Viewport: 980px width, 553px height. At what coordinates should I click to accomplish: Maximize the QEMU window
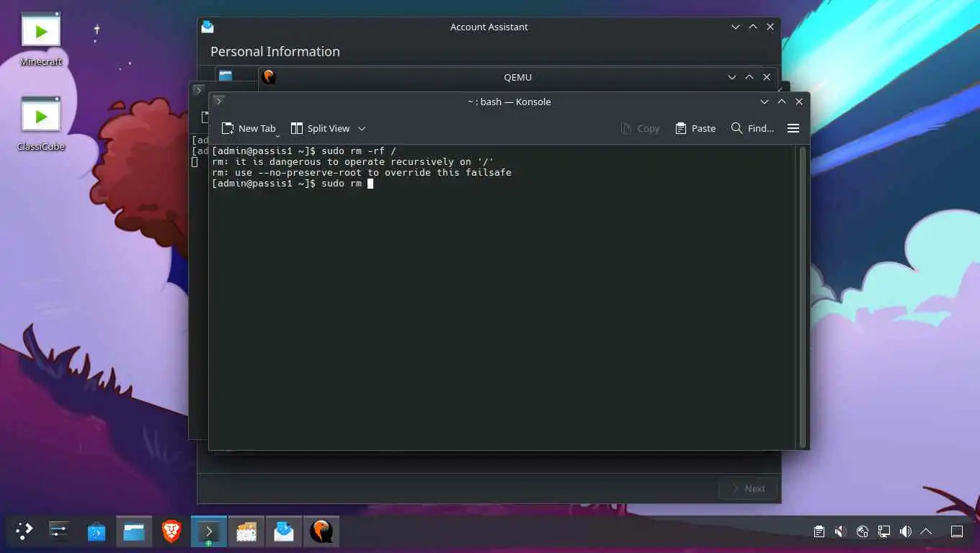[749, 77]
